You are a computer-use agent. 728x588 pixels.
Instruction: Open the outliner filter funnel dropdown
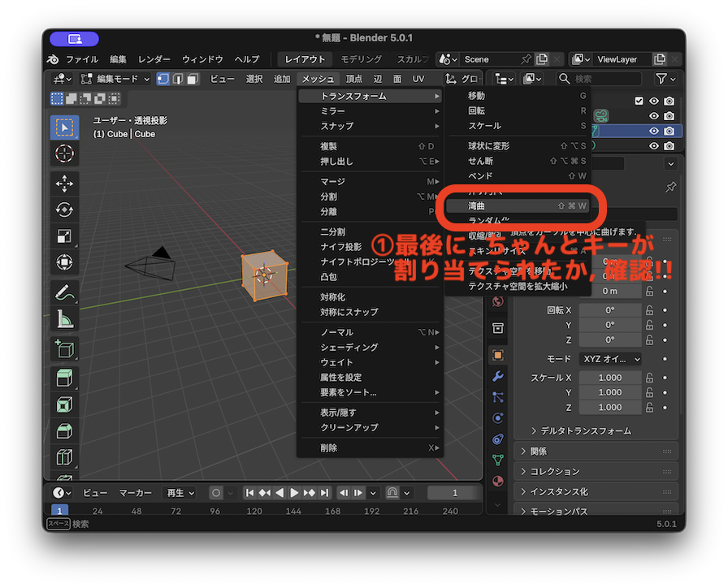tap(665, 79)
